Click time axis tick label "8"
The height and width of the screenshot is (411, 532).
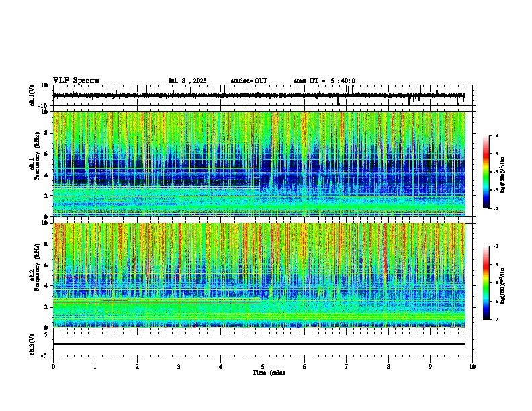coord(388,367)
